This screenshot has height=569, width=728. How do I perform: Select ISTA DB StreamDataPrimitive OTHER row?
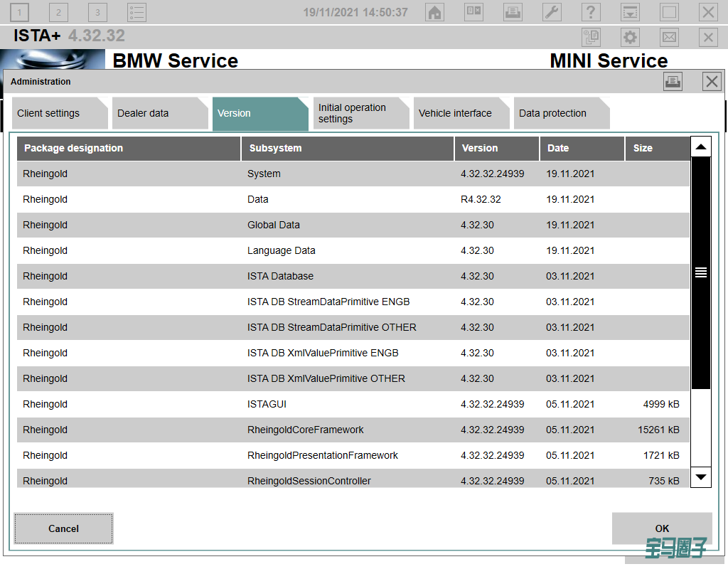353,327
